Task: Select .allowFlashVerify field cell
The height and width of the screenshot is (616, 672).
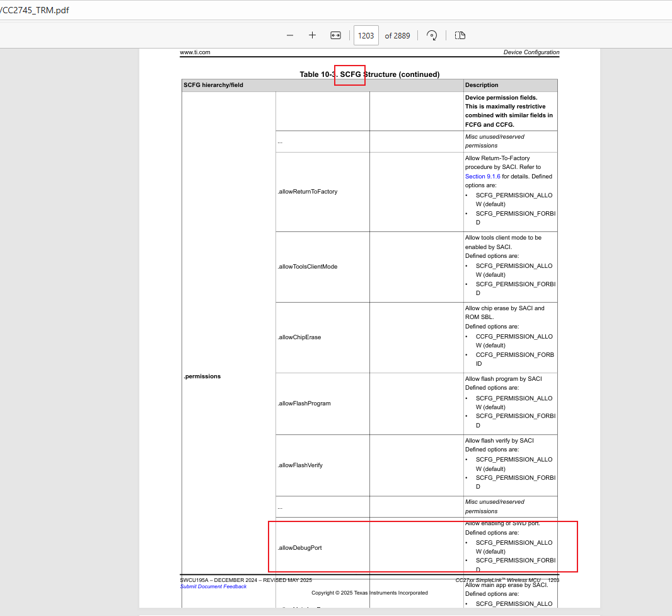Action: click(x=322, y=465)
